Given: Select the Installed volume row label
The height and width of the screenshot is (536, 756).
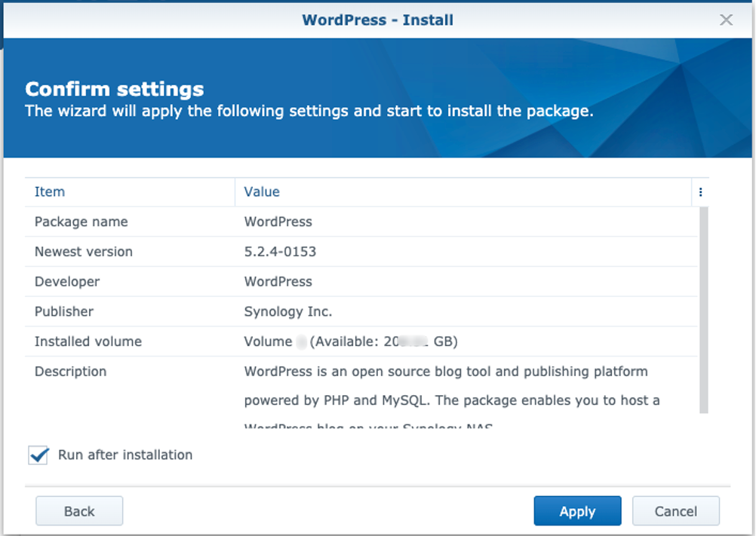Looking at the screenshot, I should pos(88,342).
